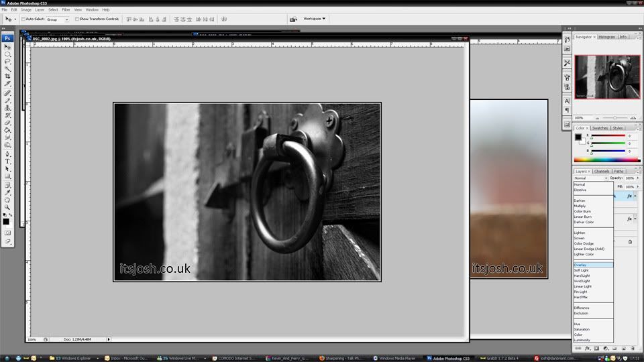The height and width of the screenshot is (362, 644).
Task: Click Navigator preview thumbnail
Action: tap(607, 76)
